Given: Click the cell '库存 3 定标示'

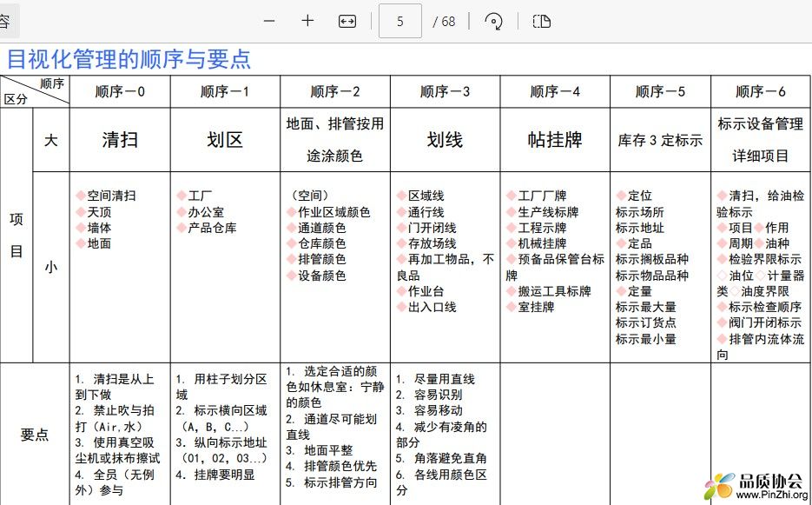Looking at the screenshot, I should [x=660, y=140].
